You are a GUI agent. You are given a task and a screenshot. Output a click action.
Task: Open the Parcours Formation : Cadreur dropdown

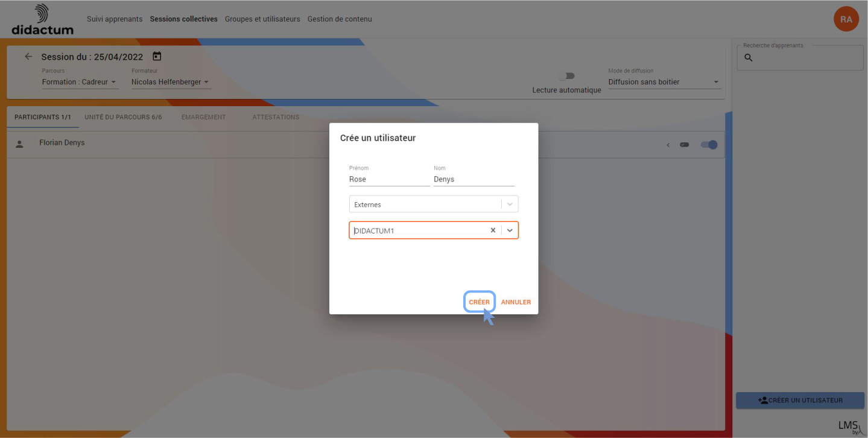click(x=80, y=82)
